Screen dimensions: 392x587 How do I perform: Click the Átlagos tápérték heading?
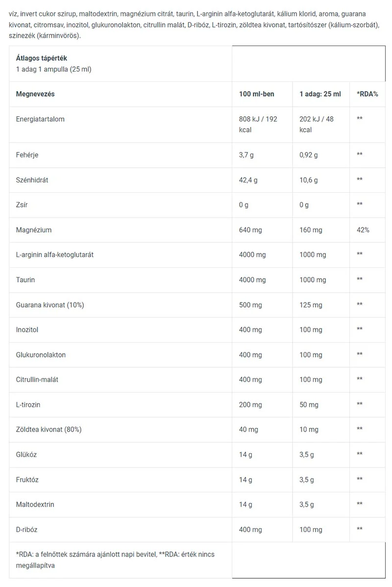coord(42,58)
